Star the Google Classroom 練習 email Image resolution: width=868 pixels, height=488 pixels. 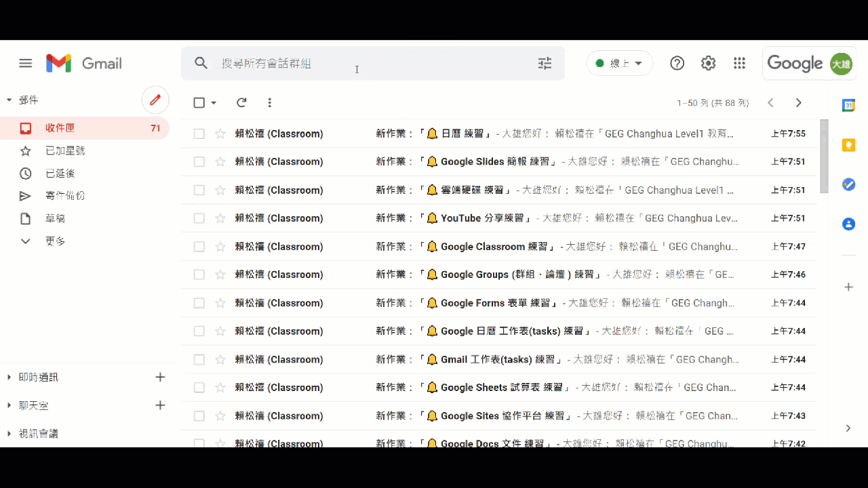(x=220, y=247)
